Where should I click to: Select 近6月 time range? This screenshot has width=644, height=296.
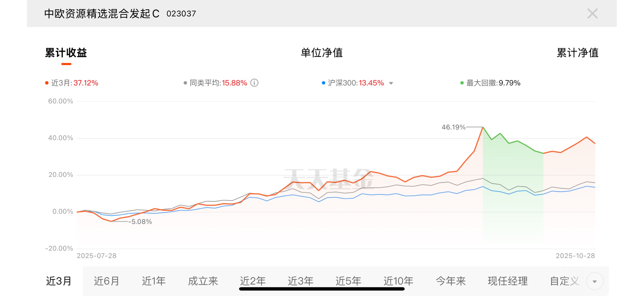pyautogui.click(x=107, y=281)
